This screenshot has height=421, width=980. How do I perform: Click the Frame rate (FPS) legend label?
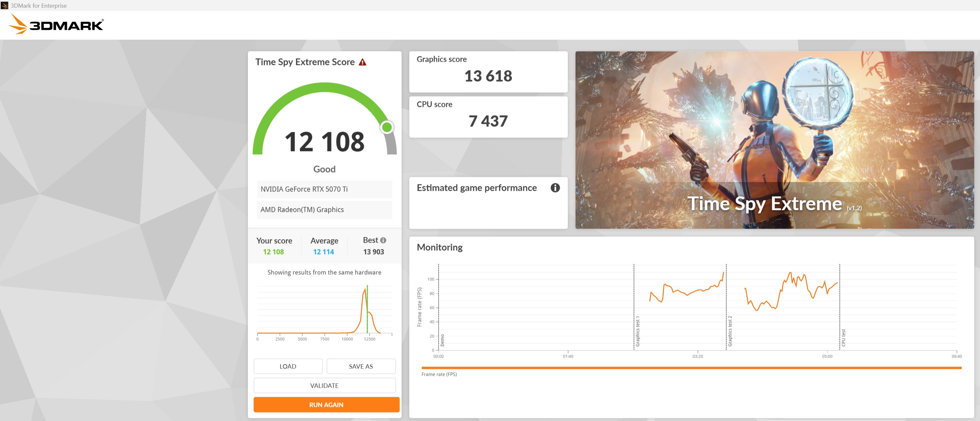pyautogui.click(x=439, y=374)
